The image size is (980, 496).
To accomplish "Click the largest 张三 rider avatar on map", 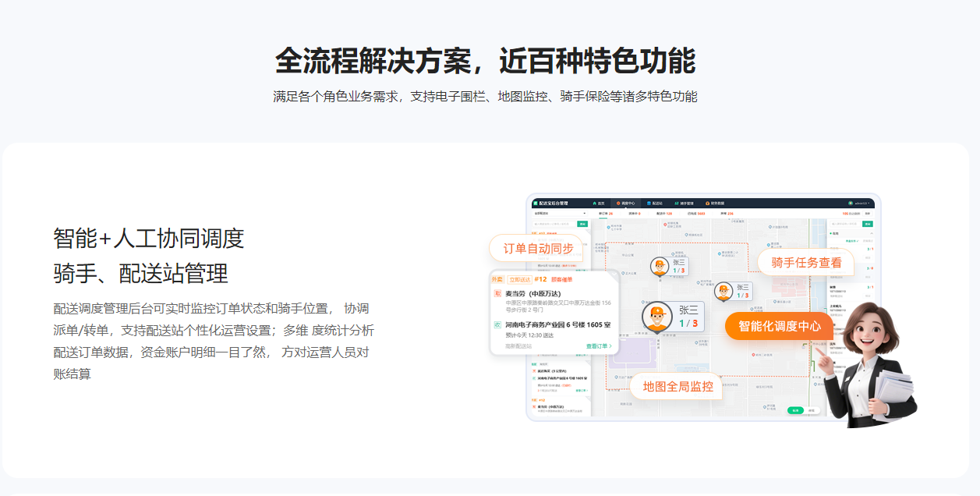I will [657, 317].
